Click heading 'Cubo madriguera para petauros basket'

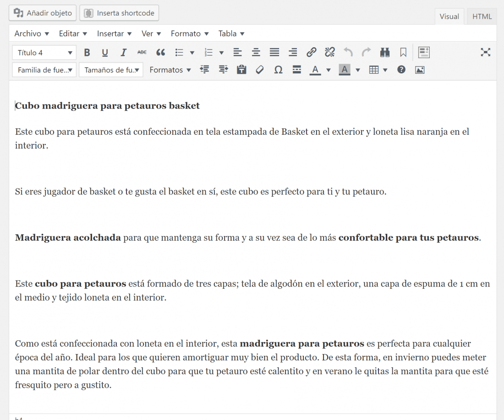(x=107, y=106)
